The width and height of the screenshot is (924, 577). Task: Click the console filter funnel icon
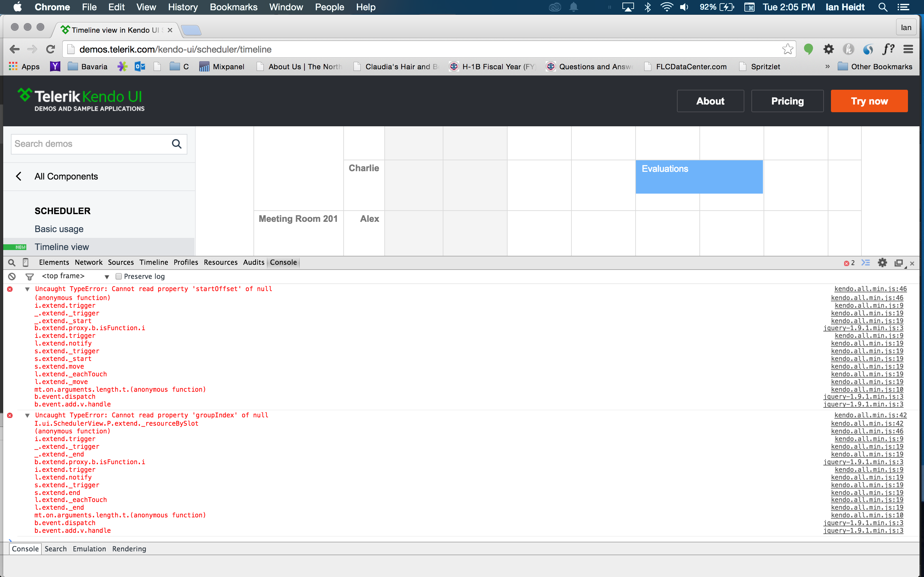30,276
